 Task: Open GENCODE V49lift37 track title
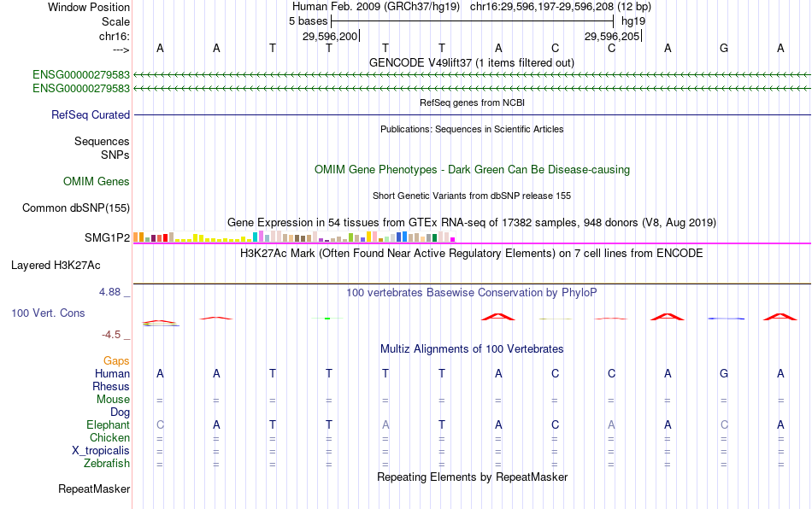pyautogui.click(x=472, y=62)
